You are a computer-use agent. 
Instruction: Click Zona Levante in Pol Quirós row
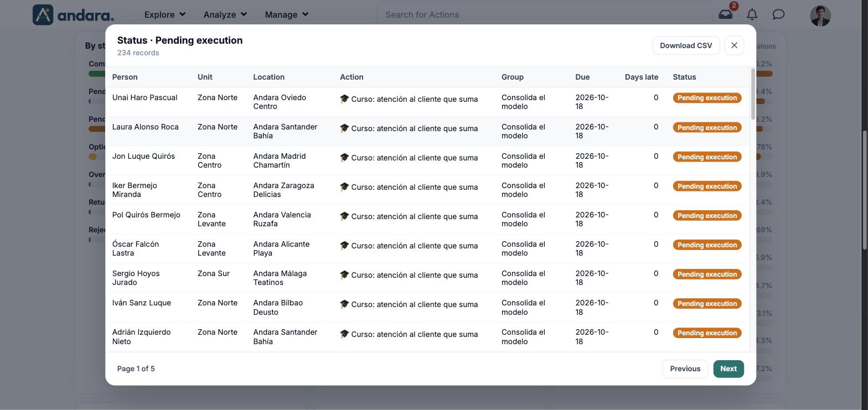[x=211, y=219]
